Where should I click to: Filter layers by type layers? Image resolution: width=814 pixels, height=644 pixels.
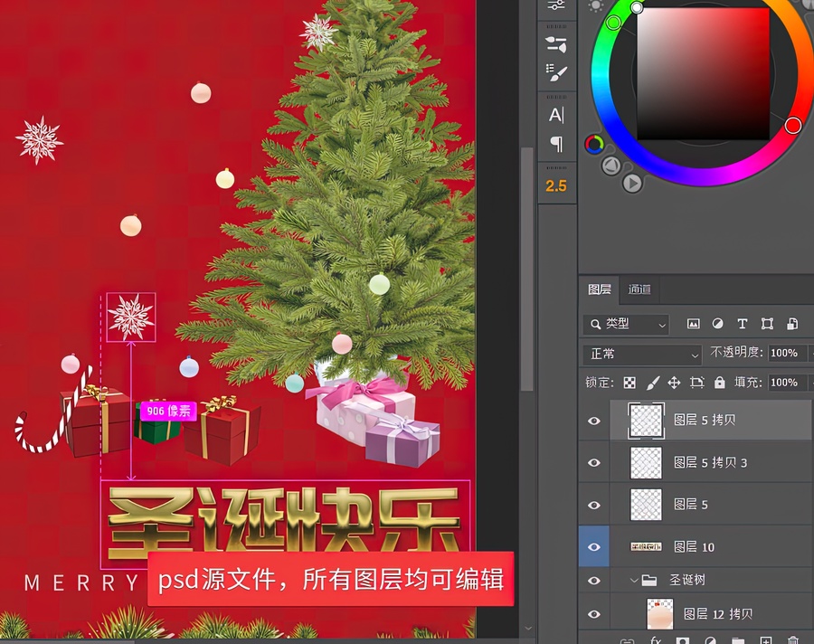click(x=743, y=324)
